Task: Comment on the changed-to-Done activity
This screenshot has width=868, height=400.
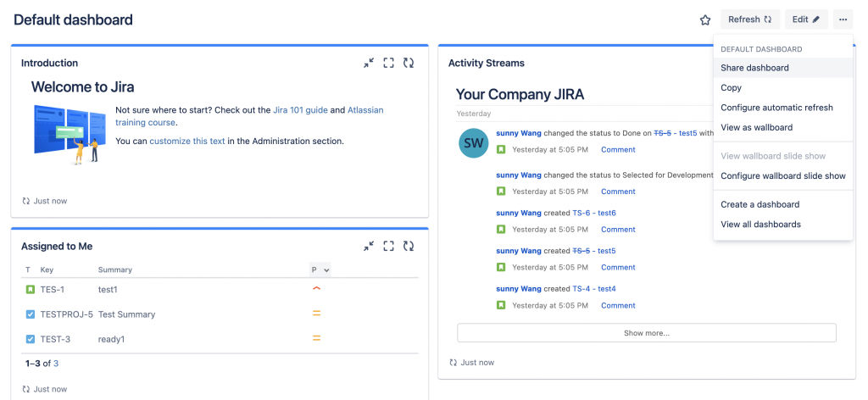Action: pyautogui.click(x=618, y=149)
